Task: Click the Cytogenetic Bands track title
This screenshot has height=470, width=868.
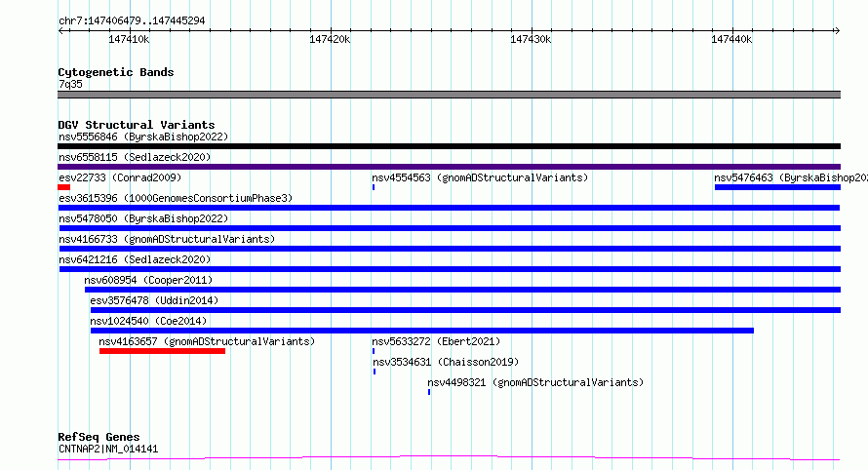Action: click(x=116, y=72)
